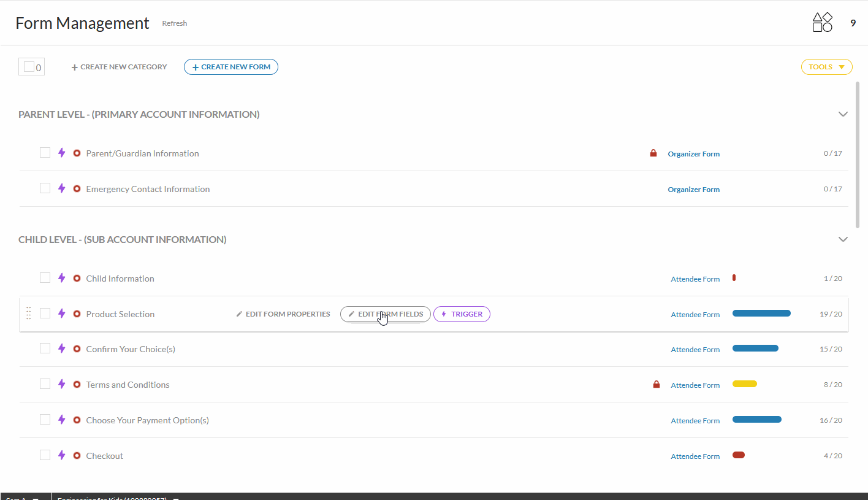Click the yellow progress bar for Terms and Conditions

tap(744, 384)
